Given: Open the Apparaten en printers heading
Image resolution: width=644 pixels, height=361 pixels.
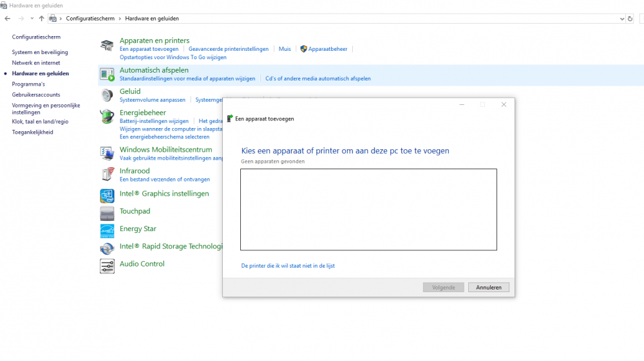Looking at the screenshot, I should (155, 40).
